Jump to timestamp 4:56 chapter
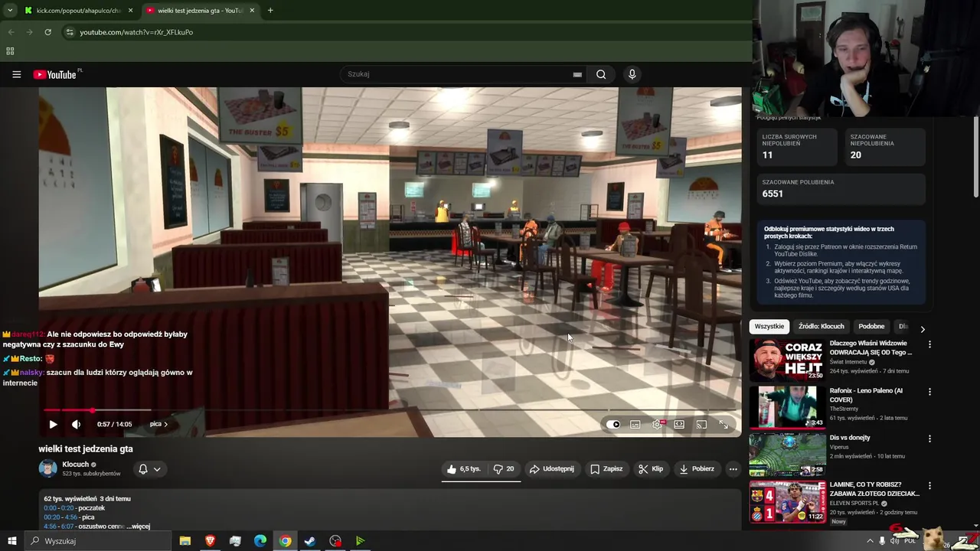This screenshot has height=551, width=980. pos(59,527)
